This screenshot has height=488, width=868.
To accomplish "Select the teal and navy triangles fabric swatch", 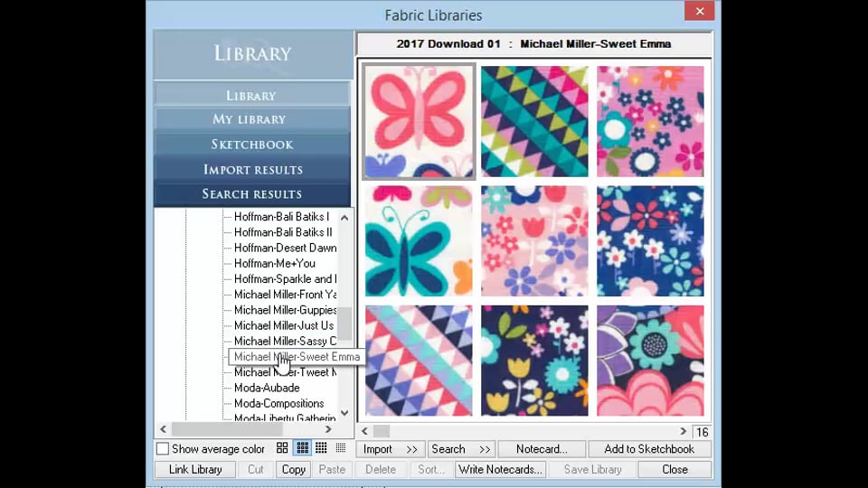I will [x=534, y=121].
